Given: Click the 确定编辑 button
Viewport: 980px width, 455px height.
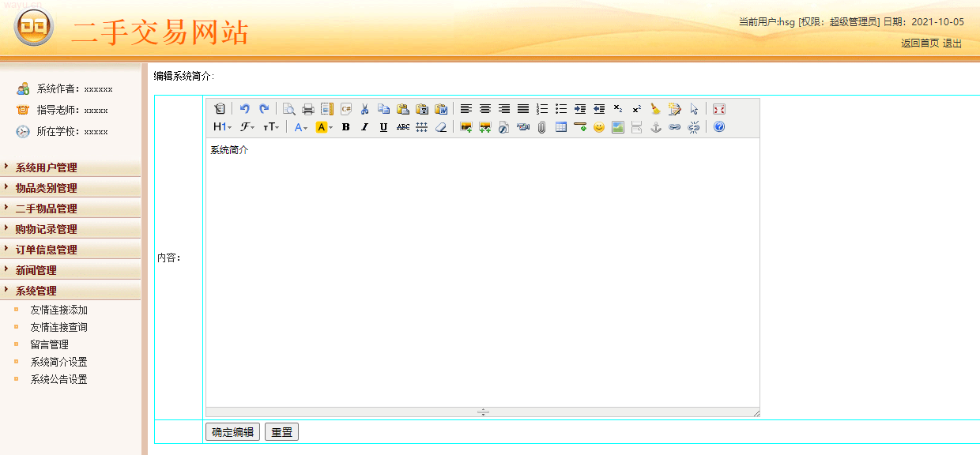Looking at the screenshot, I should [232, 432].
